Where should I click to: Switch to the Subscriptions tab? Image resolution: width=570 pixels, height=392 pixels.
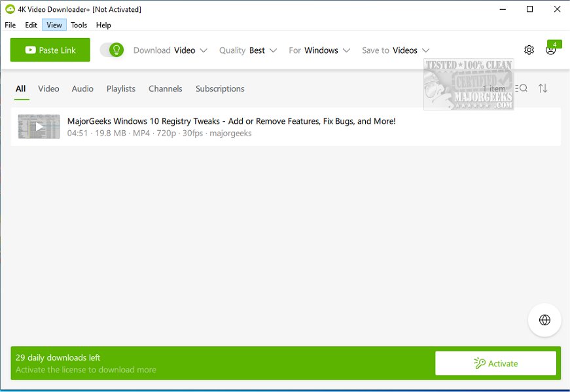[x=220, y=88]
